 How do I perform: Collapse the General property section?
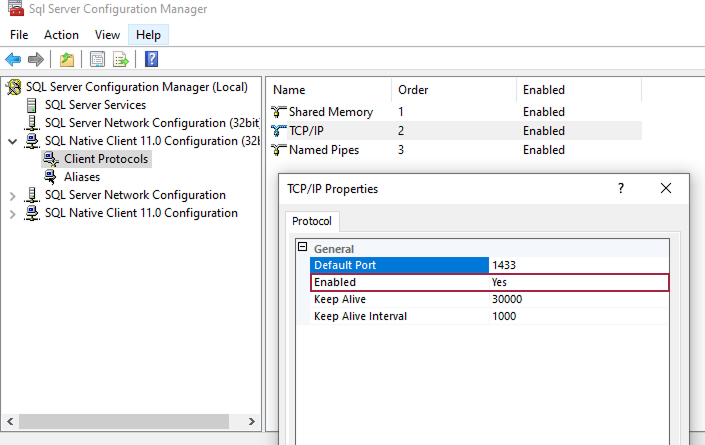point(302,248)
